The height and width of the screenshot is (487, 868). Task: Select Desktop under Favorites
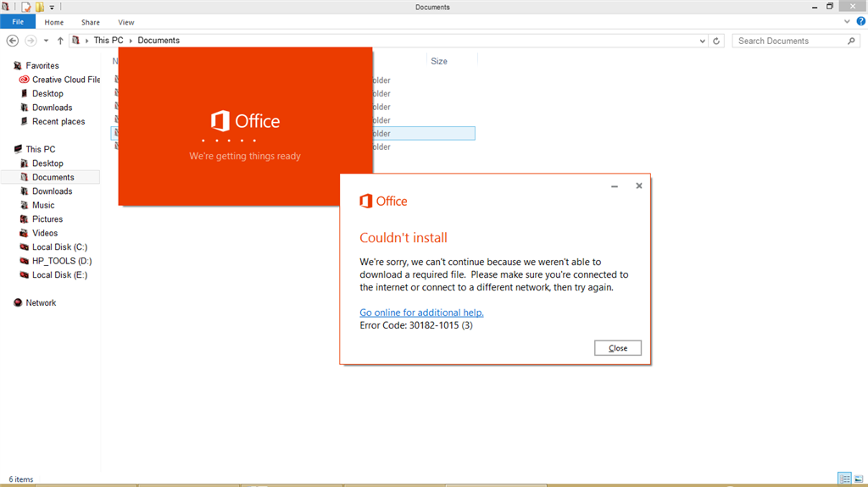click(47, 93)
